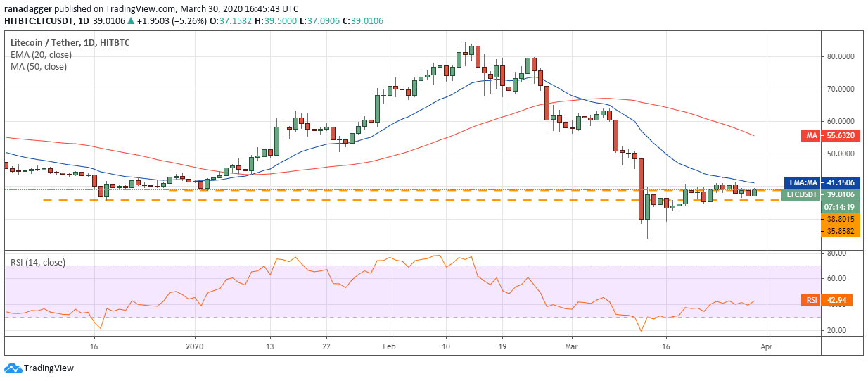Image resolution: width=868 pixels, height=381 pixels.
Task: Click the TradingView wordmark text at bottom
Action: tap(49, 368)
